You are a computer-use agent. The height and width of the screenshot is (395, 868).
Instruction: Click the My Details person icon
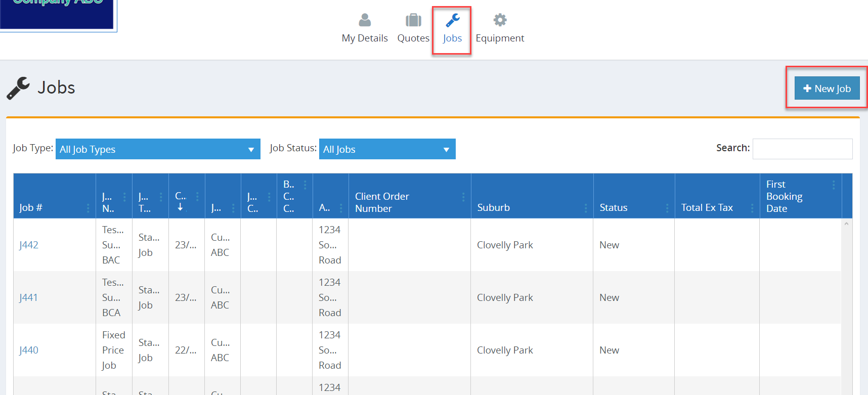[364, 20]
